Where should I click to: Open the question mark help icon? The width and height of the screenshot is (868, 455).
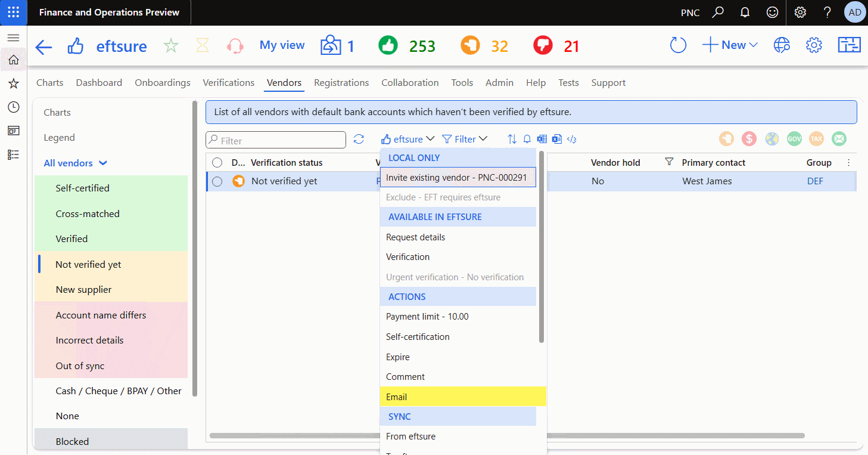click(827, 13)
